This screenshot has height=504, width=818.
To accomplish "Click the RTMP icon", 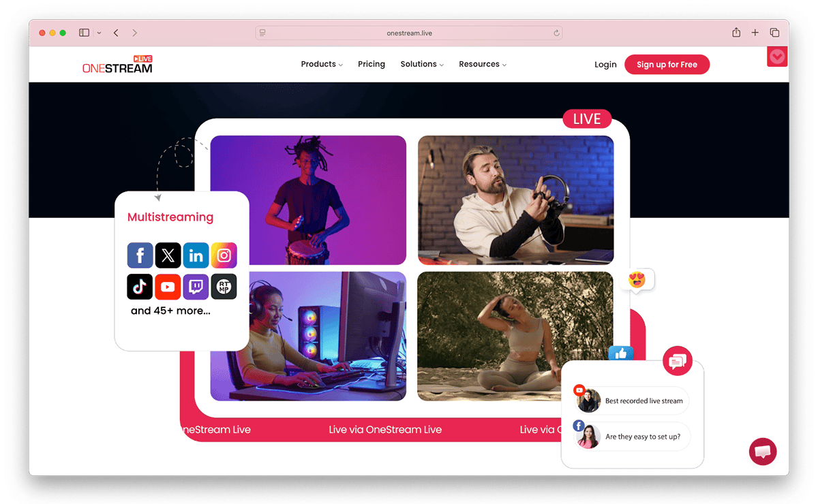I will [x=224, y=287].
